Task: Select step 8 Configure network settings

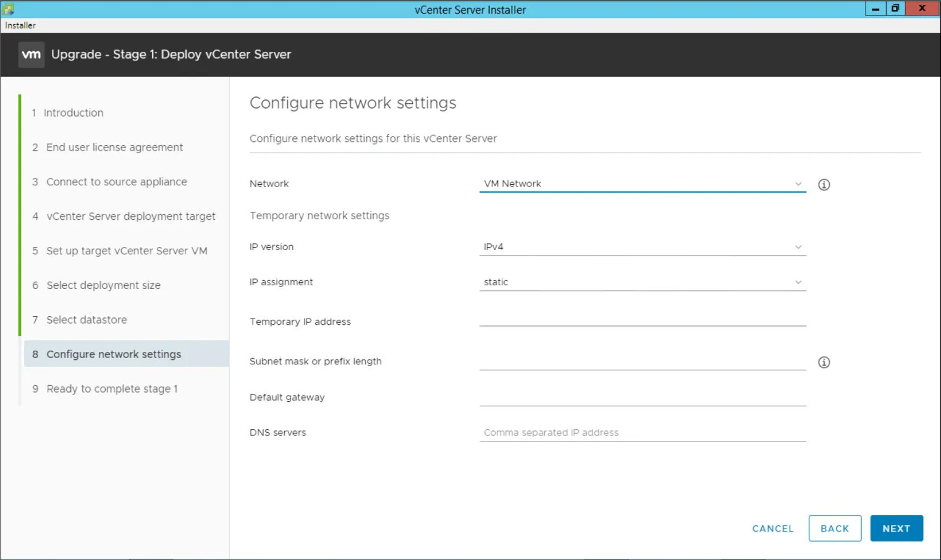Action: click(127, 354)
